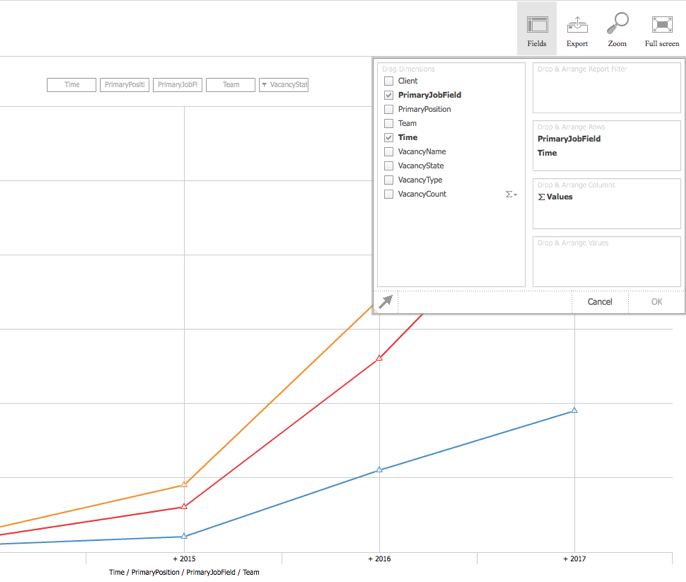Image resolution: width=686 pixels, height=582 pixels.
Task: Open the sigma dropdown next to VacancyCount
Action: pyautogui.click(x=513, y=195)
